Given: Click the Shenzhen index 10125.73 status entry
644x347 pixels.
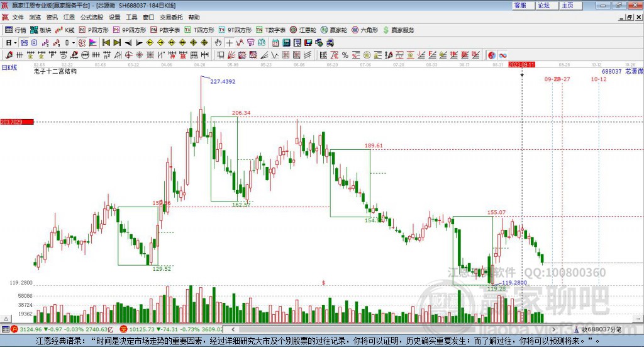Looking at the screenshot, I should coord(172,329).
